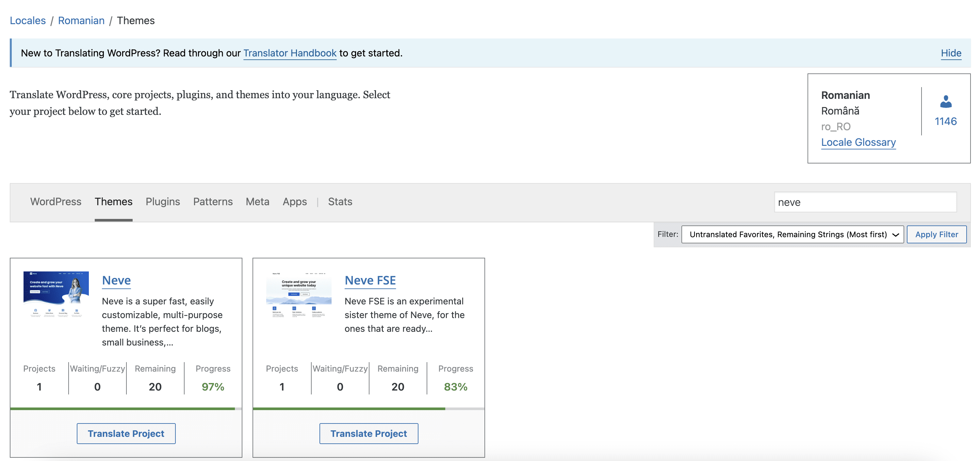Open the Translator Handbook link
The width and height of the screenshot is (980, 461).
point(289,53)
